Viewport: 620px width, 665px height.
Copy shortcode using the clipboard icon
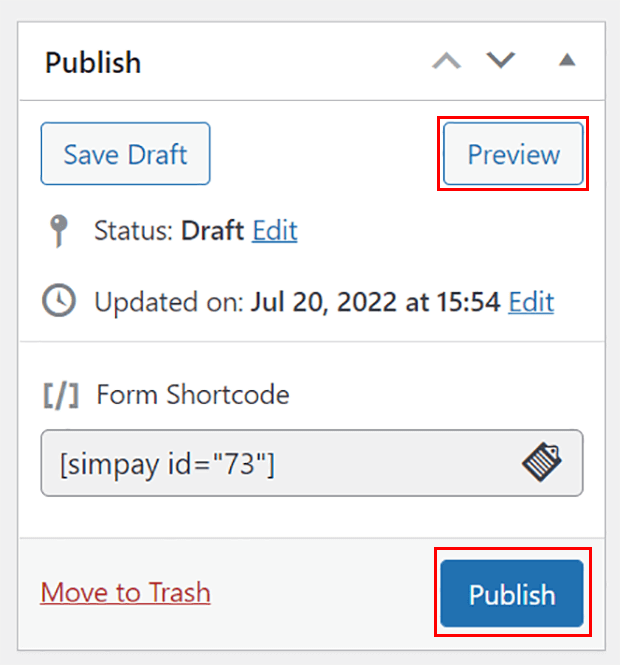(541, 462)
